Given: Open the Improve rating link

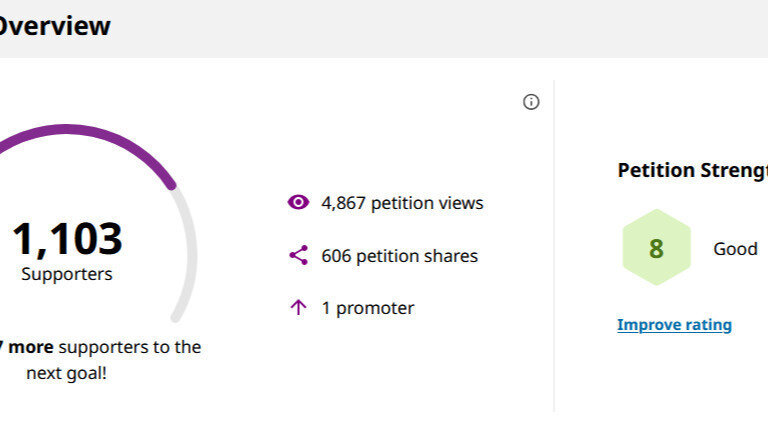Looking at the screenshot, I should (x=674, y=325).
